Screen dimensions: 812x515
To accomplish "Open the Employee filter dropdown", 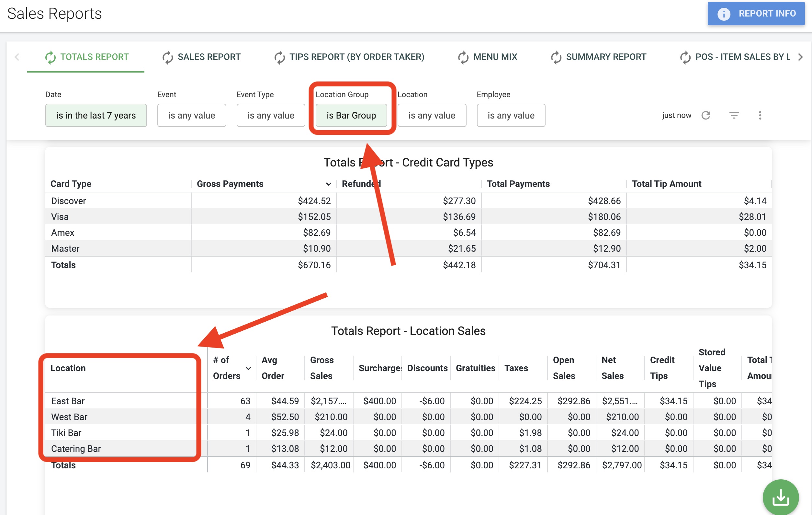I will [x=511, y=115].
